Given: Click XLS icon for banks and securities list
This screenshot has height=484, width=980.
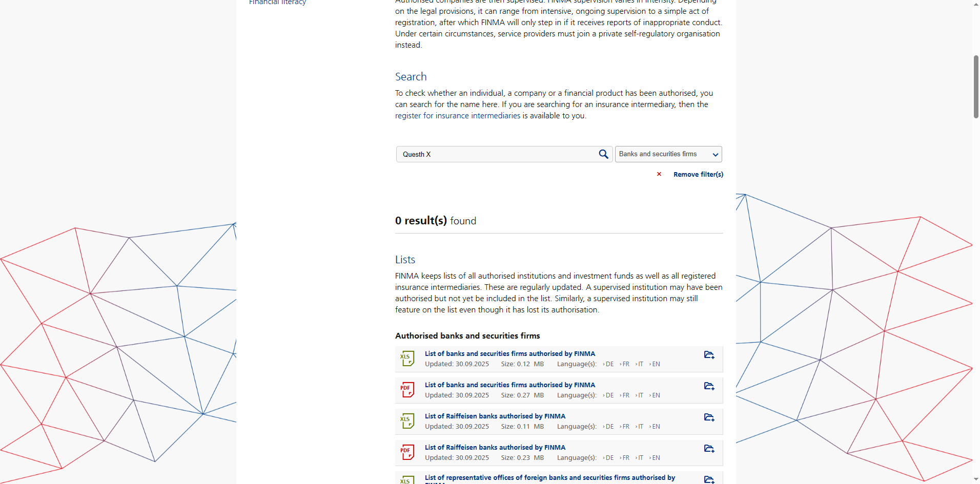Looking at the screenshot, I should (x=407, y=359).
